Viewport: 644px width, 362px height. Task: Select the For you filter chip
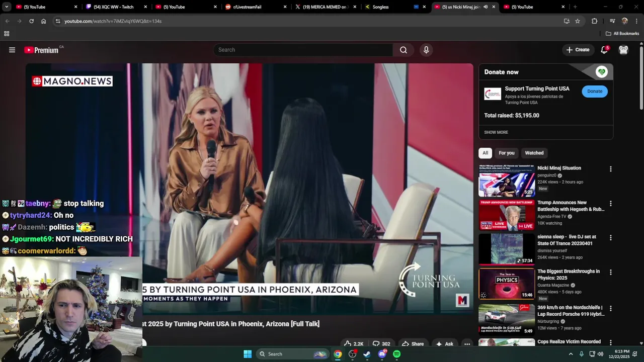[x=507, y=153]
